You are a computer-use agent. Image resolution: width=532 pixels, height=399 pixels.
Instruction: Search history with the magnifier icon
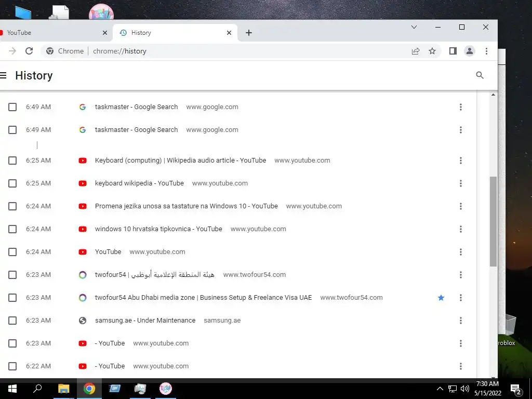pos(480,75)
